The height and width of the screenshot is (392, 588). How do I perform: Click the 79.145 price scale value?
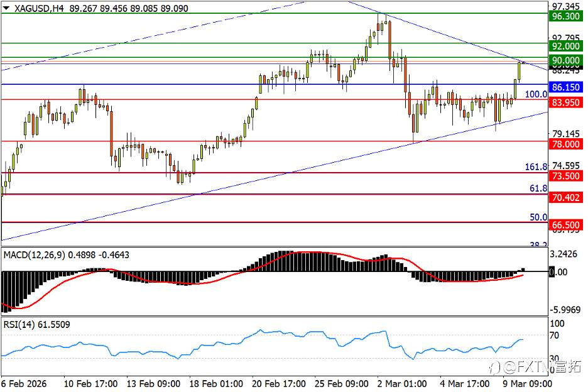coord(566,134)
